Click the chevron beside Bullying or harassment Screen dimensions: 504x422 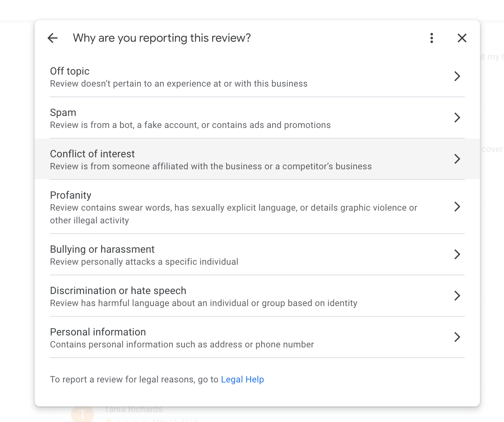point(457,254)
